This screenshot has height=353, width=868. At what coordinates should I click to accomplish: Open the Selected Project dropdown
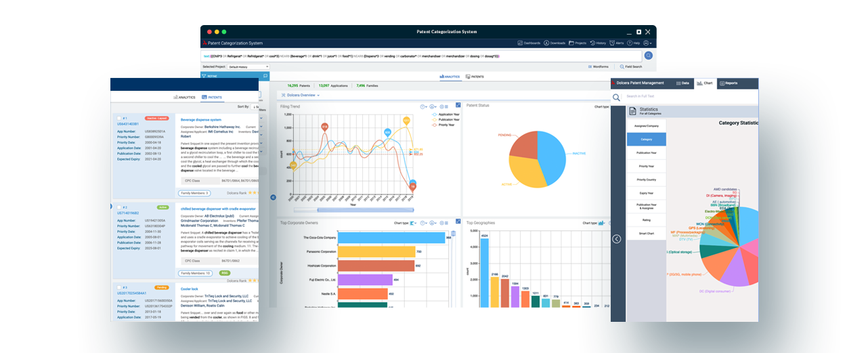tap(248, 67)
